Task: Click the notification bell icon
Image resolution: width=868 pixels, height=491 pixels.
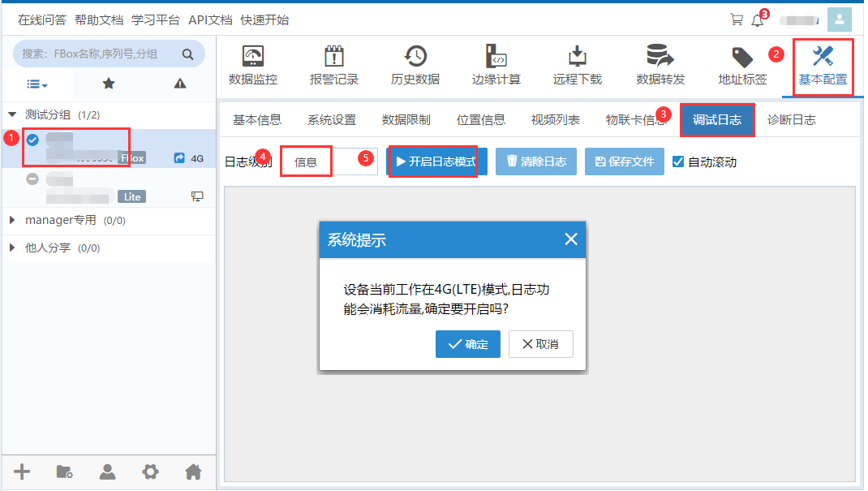Action: [x=758, y=19]
